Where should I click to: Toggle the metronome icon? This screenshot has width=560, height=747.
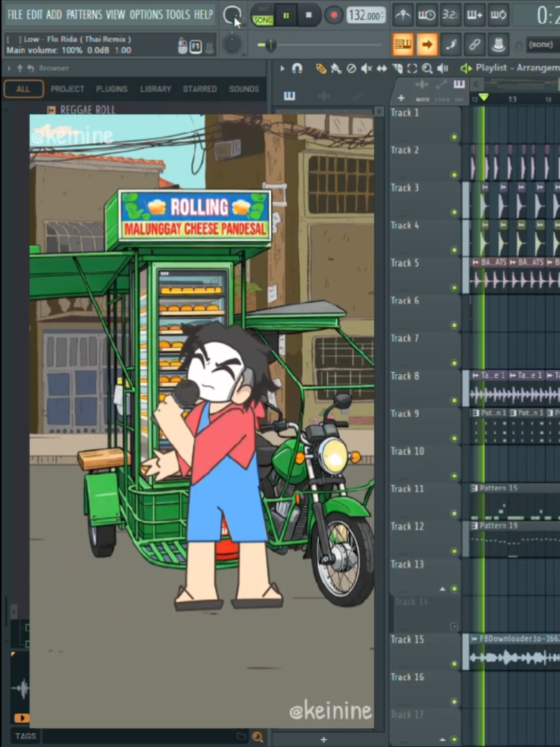click(x=403, y=15)
